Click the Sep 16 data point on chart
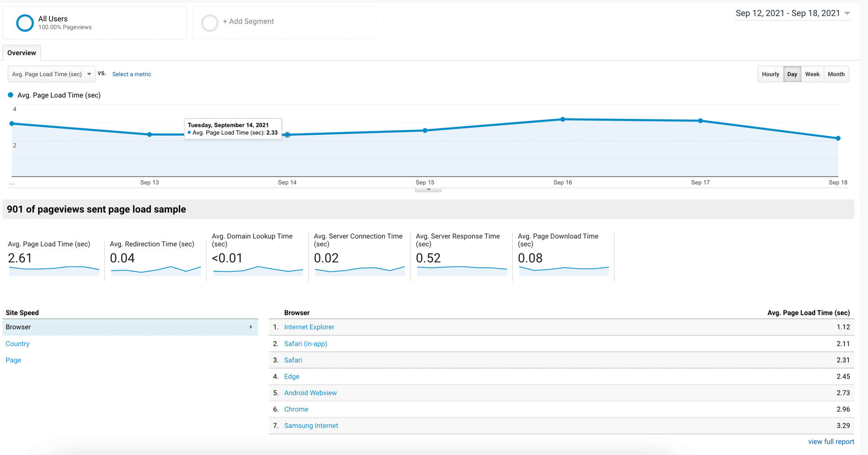The width and height of the screenshot is (868, 455). 562,119
